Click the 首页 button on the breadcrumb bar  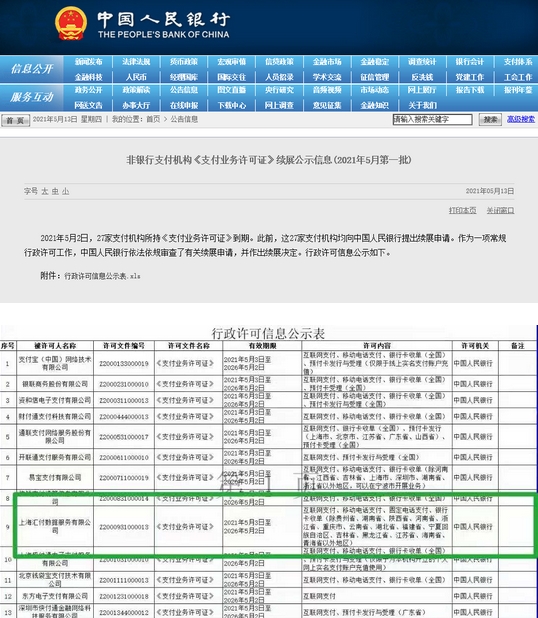click(x=16, y=120)
